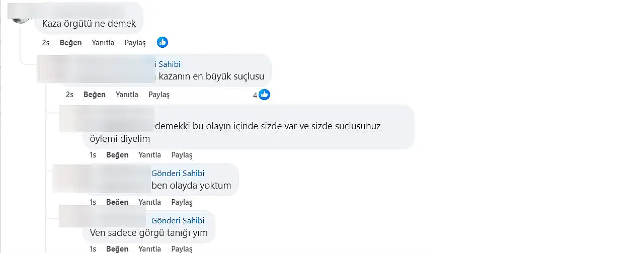Share the "kazanın en büyük suçlusu" comment with Paylaş
The height and width of the screenshot is (253, 644).
click(x=159, y=95)
